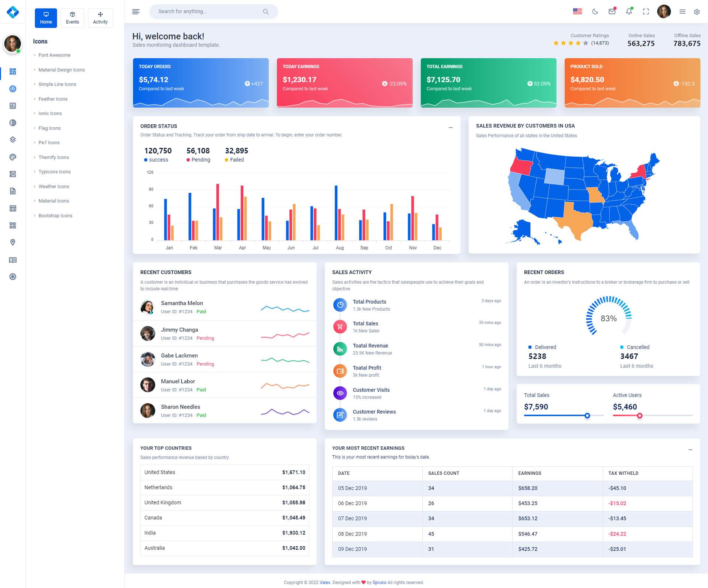Toggle fullscreen mode icon
708x588 pixels.
[646, 12]
